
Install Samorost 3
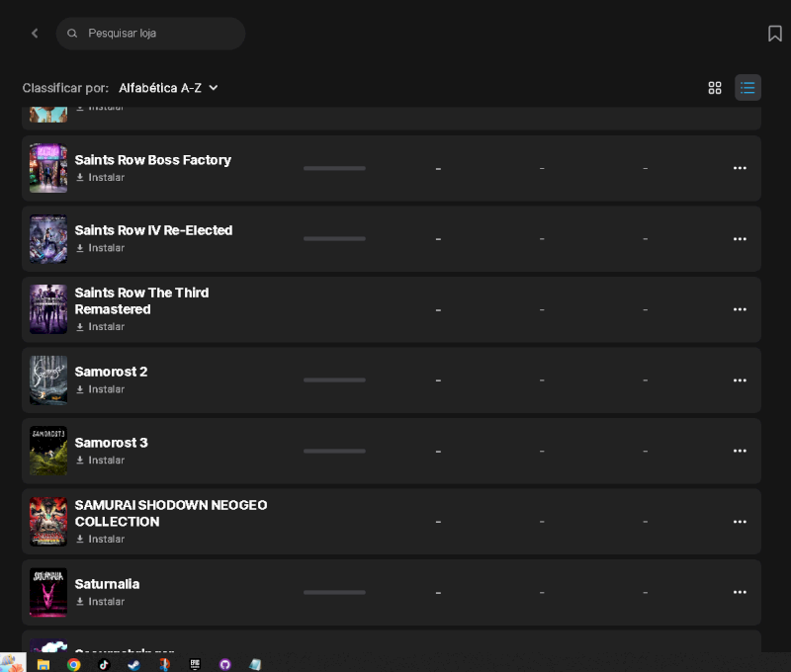(x=101, y=461)
